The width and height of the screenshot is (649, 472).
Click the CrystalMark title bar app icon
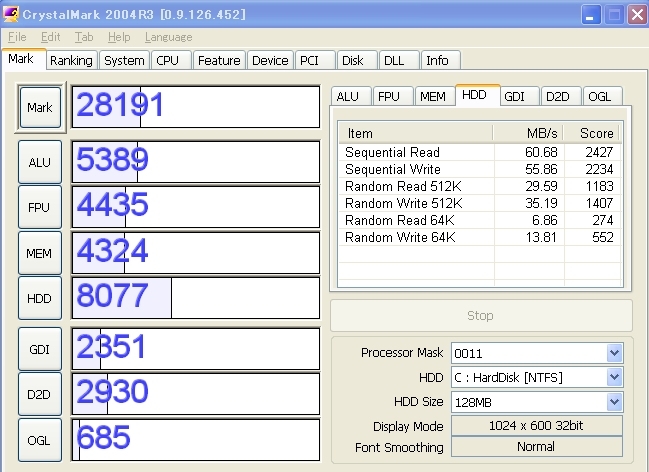12,13
